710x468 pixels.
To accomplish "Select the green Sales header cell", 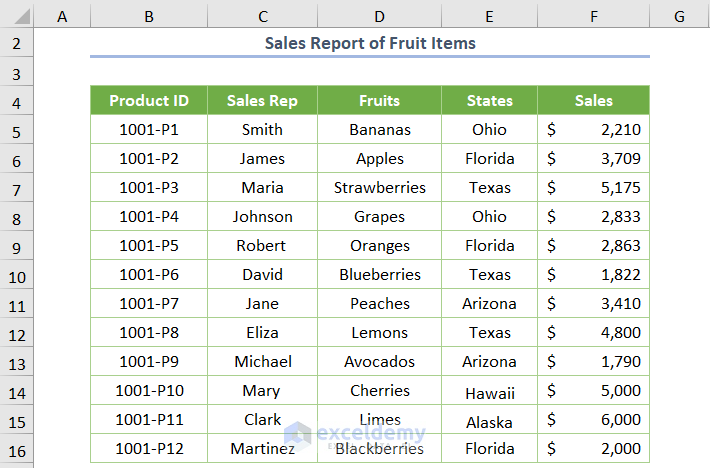I will (593, 100).
